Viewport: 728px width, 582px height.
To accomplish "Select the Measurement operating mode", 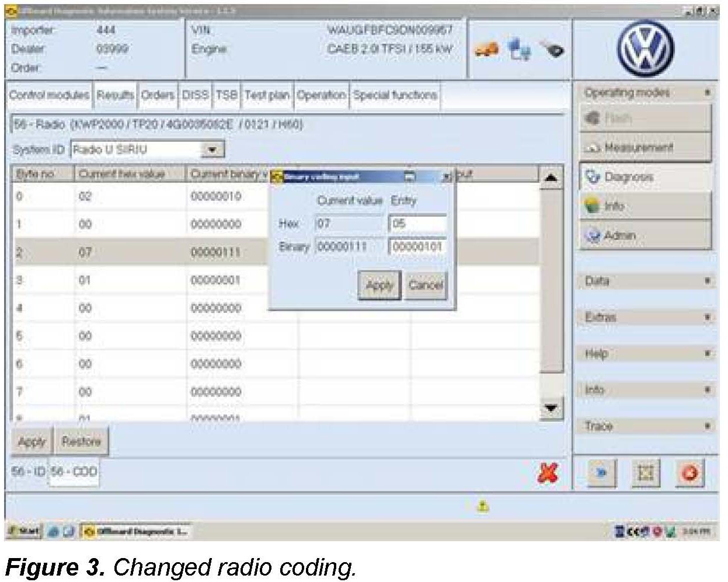I will 646,148.
